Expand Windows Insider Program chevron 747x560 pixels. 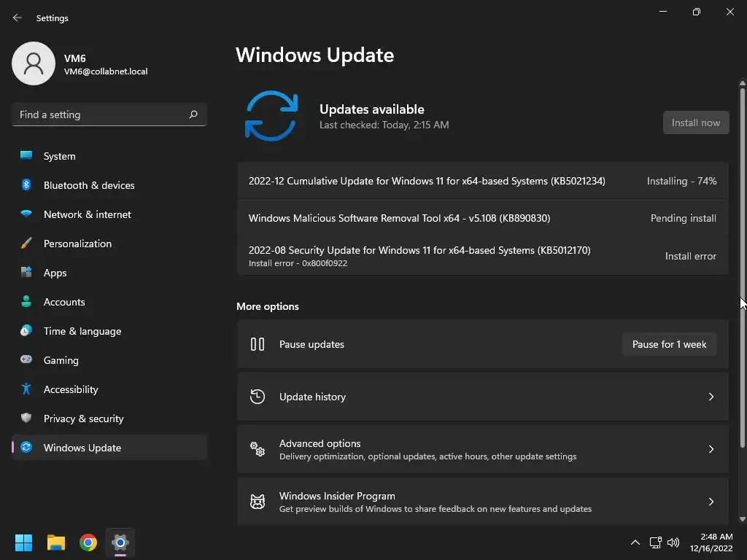point(711,502)
